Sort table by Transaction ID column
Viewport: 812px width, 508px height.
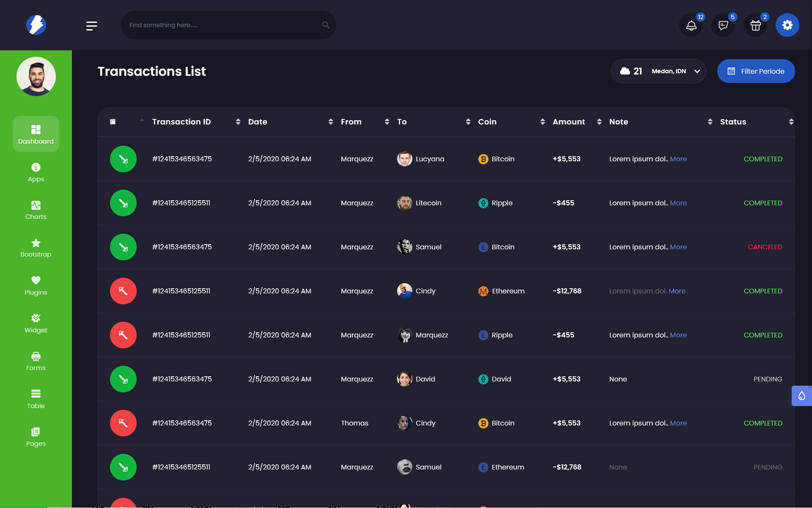(181, 122)
